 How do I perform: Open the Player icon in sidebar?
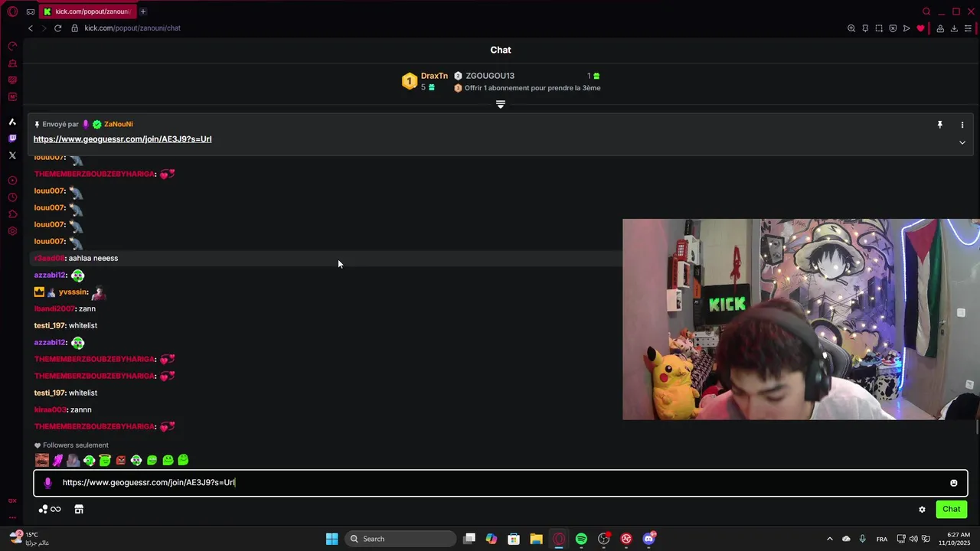[x=12, y=181]
